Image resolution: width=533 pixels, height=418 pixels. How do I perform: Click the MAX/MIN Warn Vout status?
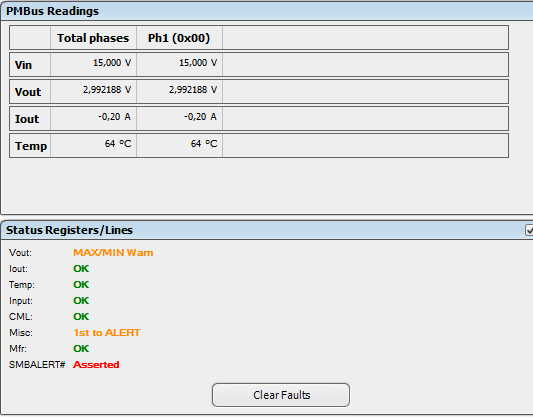[x=113, y=252]
